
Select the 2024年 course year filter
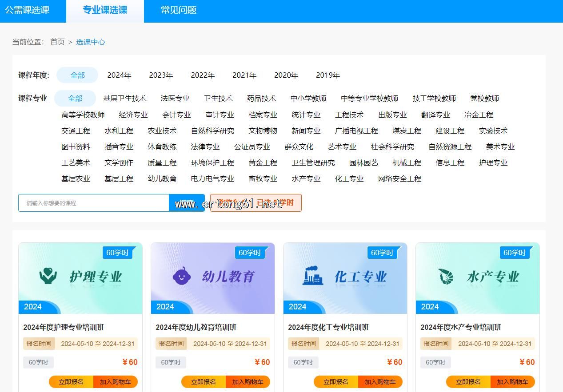pyautogui.click(x=119, y=75)
